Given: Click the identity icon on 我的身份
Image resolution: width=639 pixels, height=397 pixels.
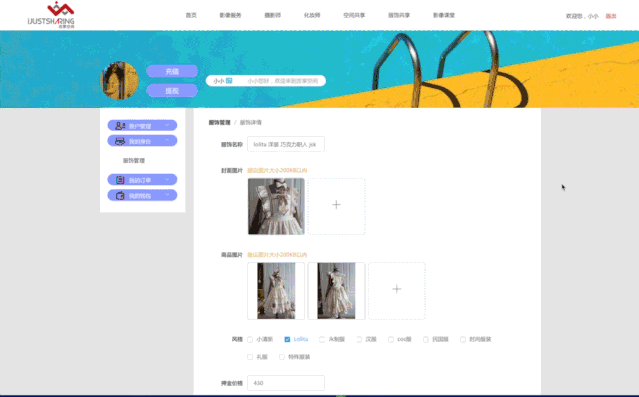Looking at the screenshot, I should pos(120,141).
